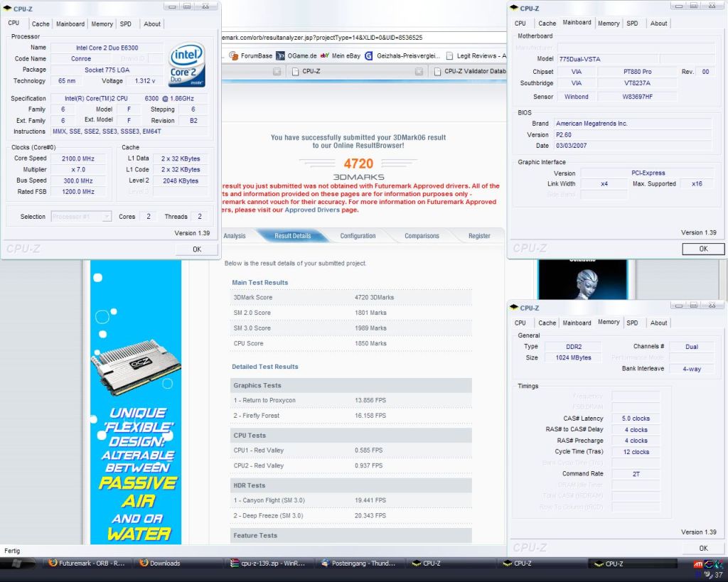Screen dimensions: 728x582
Task: Switch to Mainboard tab in the DDR2 memory window
Action: pos(577,323)
